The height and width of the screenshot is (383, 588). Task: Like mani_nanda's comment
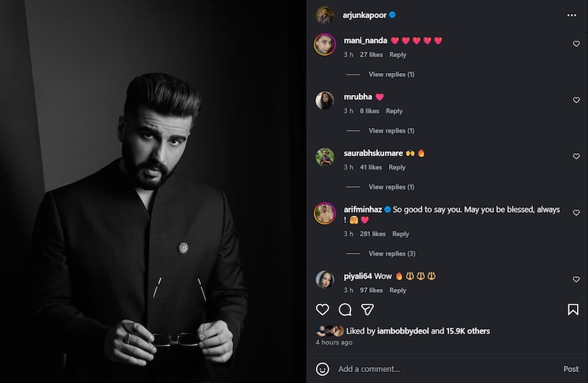576,44
